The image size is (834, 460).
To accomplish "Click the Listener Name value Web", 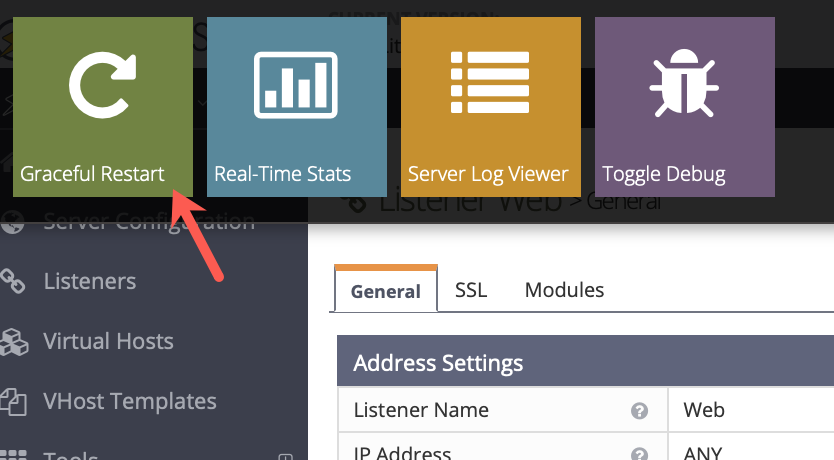I will pos(704,411).
